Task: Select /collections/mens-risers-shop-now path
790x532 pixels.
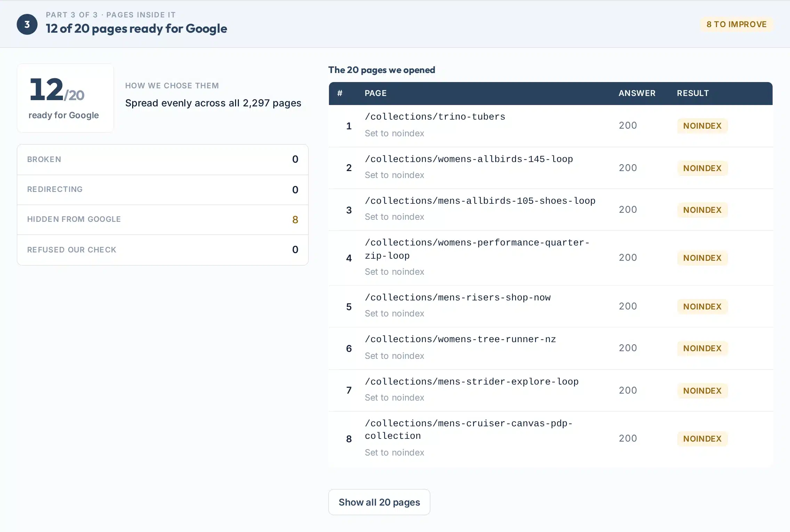Action: pyautogui.click(x=458, y=297)
